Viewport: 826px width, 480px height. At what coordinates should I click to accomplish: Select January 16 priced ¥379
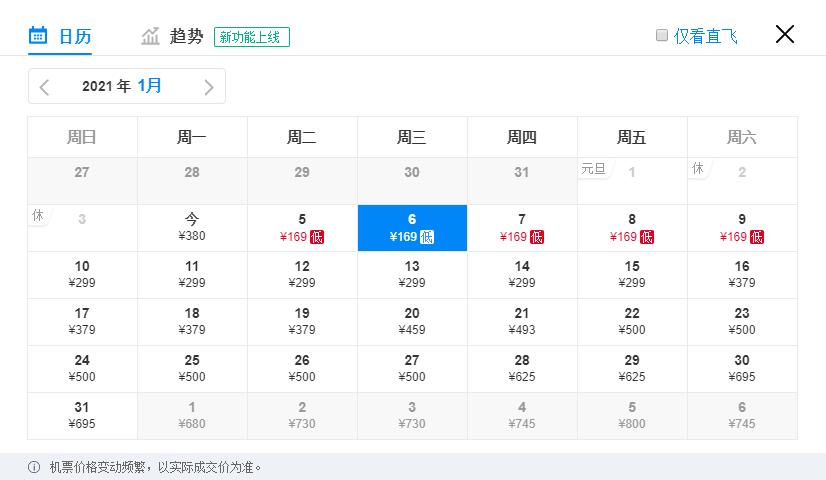[x=742, y=275]
